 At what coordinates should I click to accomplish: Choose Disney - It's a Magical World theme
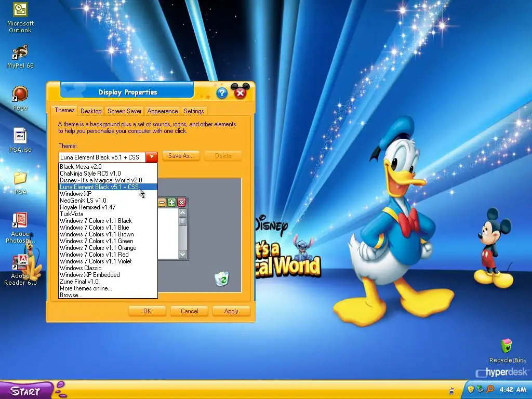click(108, 180)
